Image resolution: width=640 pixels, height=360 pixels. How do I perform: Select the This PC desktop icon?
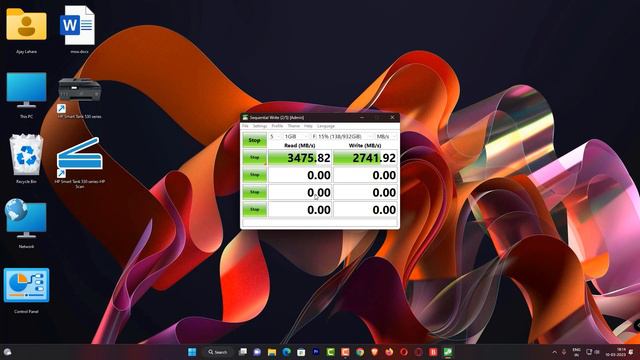[26, 95]
